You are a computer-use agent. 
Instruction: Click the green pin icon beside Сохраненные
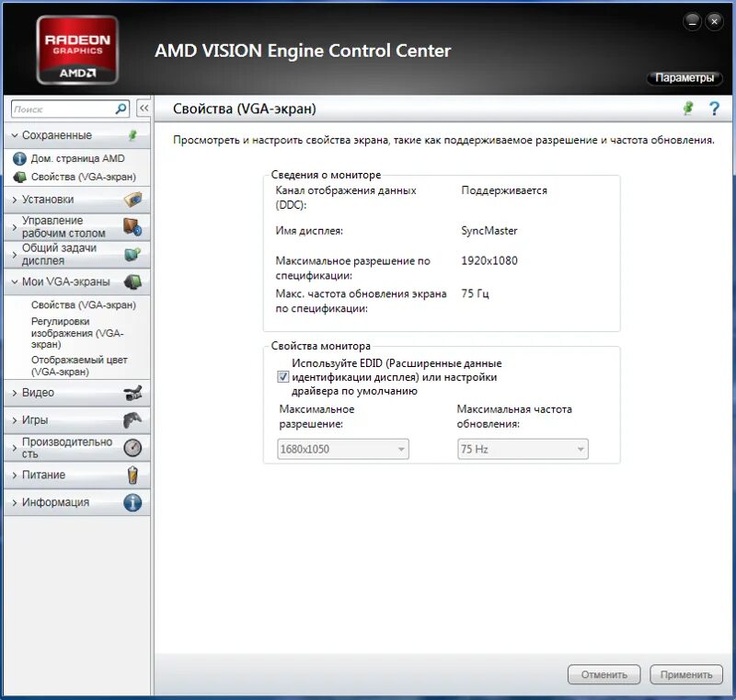tap(132, 135)
